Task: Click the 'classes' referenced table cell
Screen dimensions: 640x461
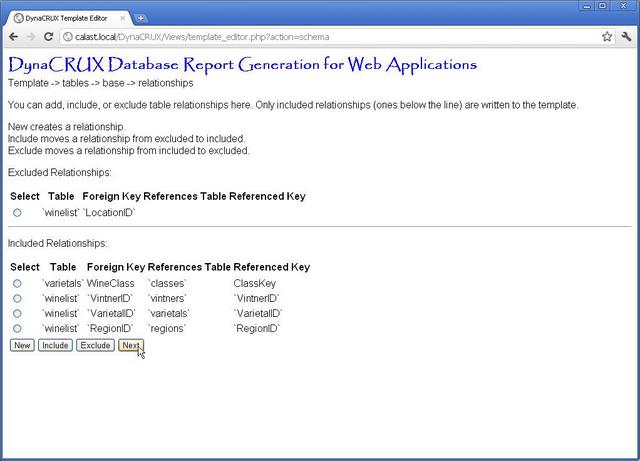Action: [167, 283]
